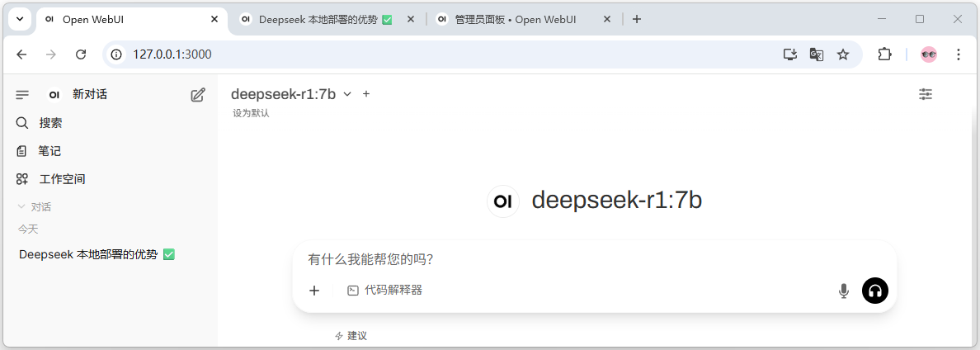Toggle the 代码解释器 code interpreter button
This screenshot has width=980, height=350.
(x=385, y=290)
